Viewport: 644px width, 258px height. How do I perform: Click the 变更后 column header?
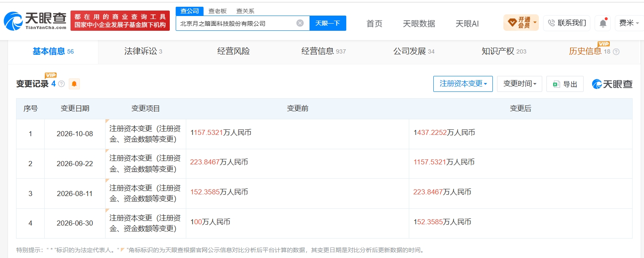(521, 108)
